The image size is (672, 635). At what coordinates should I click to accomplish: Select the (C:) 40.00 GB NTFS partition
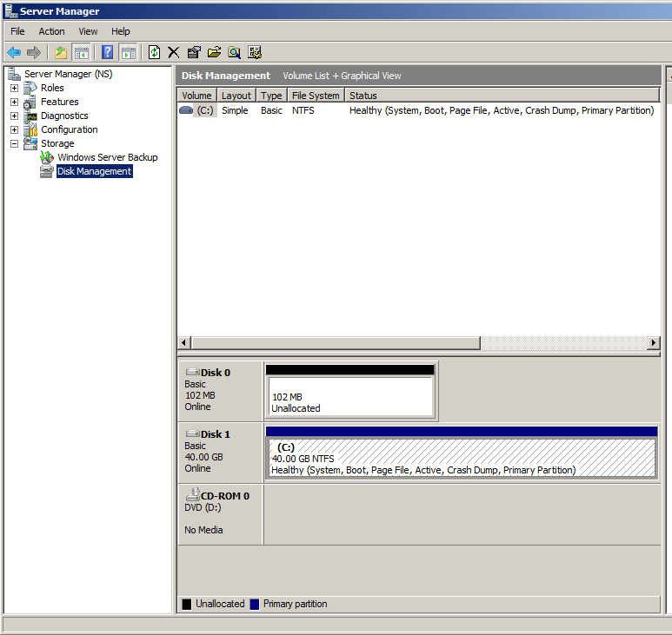462,453
